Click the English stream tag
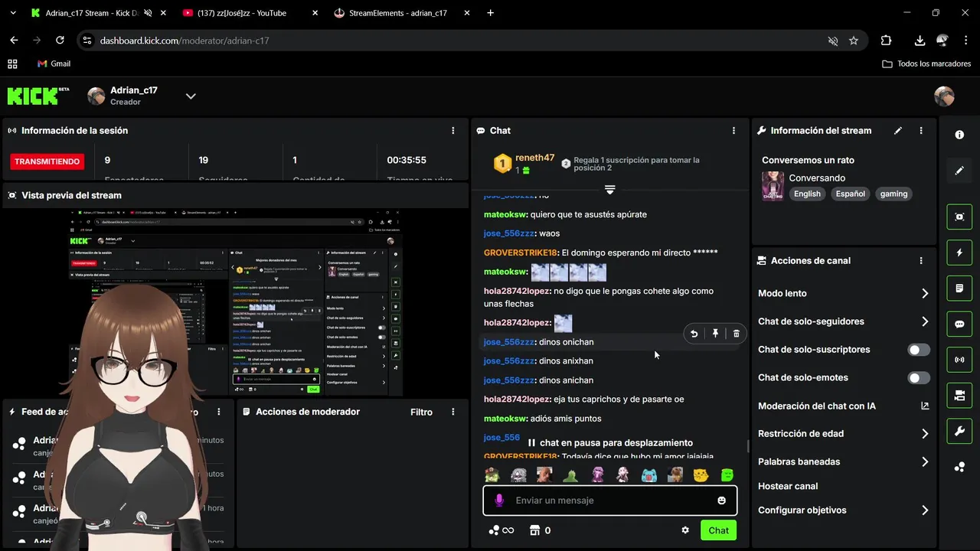This screenshot has width=980, height=551. point(807,194)
